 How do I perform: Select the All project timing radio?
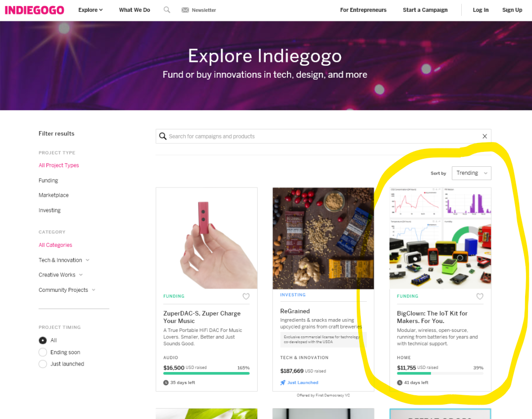[43, 340]
